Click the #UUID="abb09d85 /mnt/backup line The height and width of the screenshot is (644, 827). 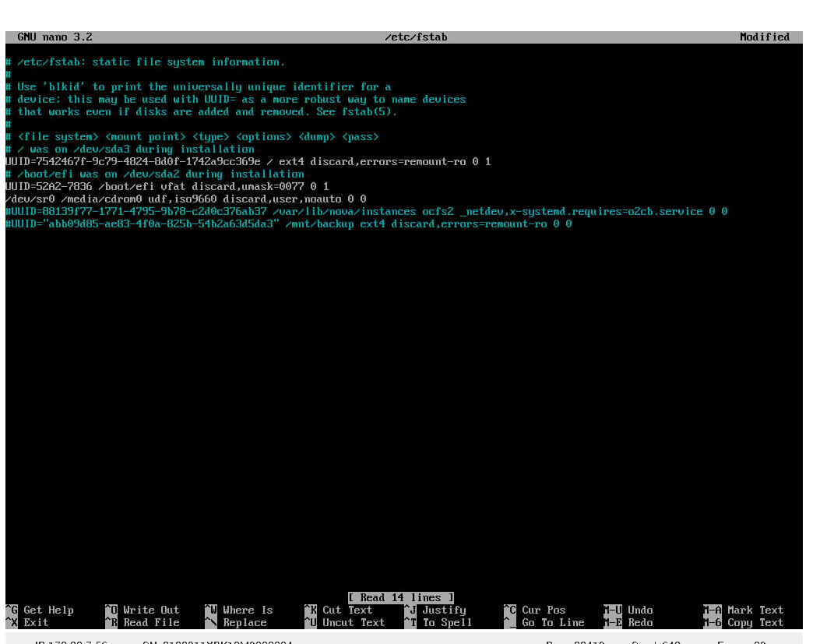point(288,223)
